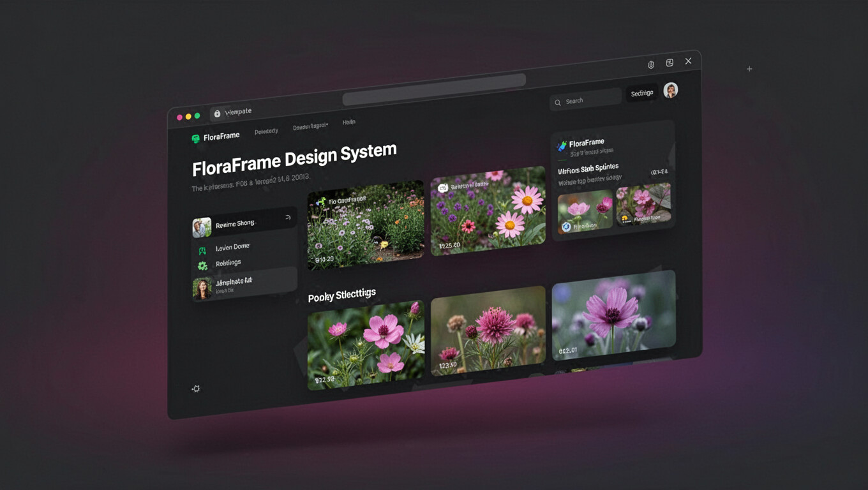Click the green FloraFrame logo icon

click(195, 138)
